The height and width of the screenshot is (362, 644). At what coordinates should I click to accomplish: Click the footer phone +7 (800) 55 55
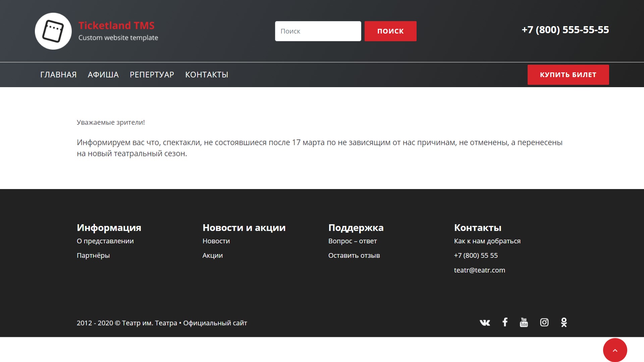tap(476, 255)
